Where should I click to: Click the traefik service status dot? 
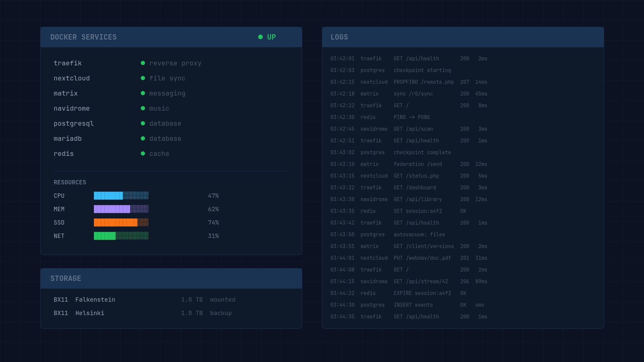click(x=143, y=63)
